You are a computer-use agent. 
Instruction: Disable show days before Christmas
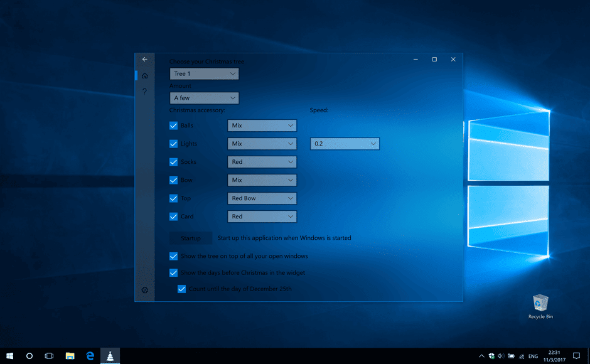pos(173,273)
